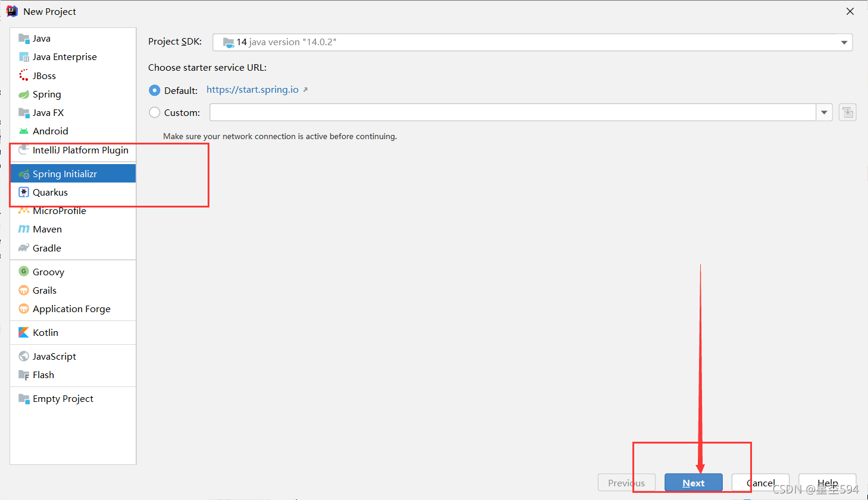
Task: Click the MicroProfile icon
Action: 24,210
